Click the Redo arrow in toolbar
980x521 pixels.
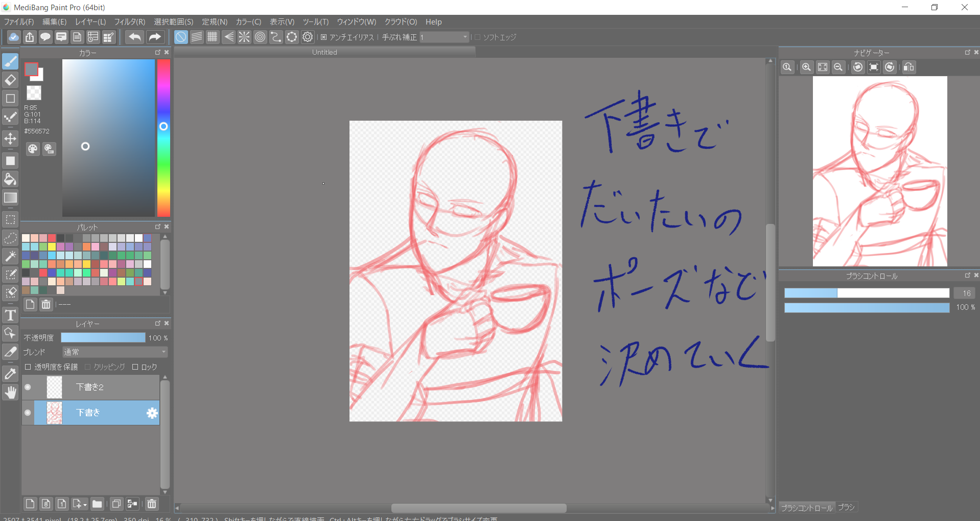click(x=154, y=37)
